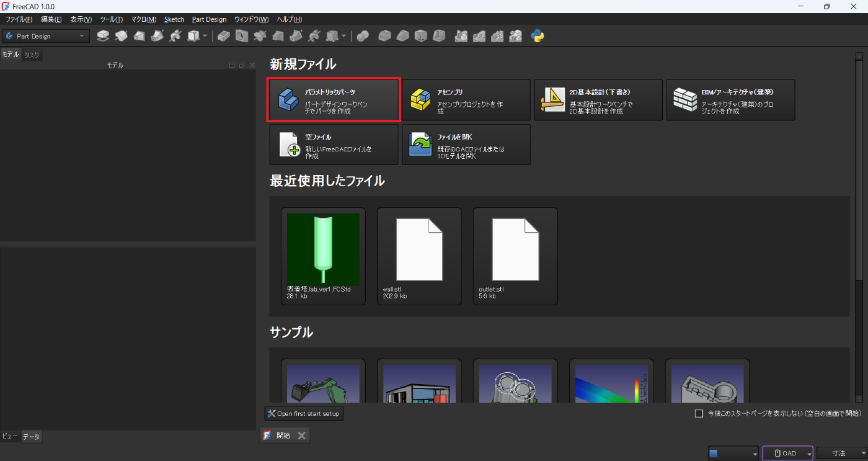Open recent file wall.stl
This screenshot has width=868, height=461.
pyautogui.click(x=419, y=256)
